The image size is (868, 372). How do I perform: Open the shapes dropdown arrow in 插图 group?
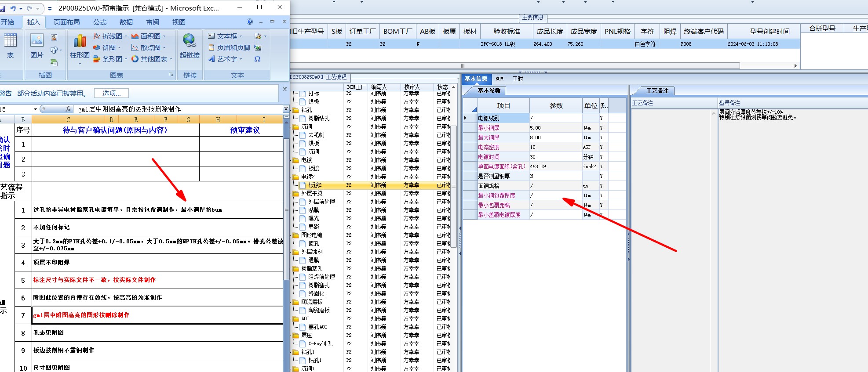pyautogui.click(x=61, y=50)
